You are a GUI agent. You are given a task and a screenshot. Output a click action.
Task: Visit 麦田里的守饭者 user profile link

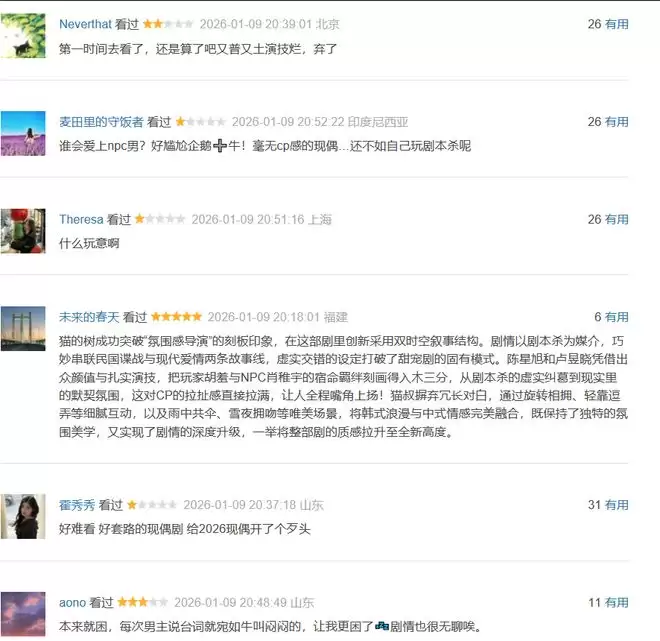pos(101,122)
